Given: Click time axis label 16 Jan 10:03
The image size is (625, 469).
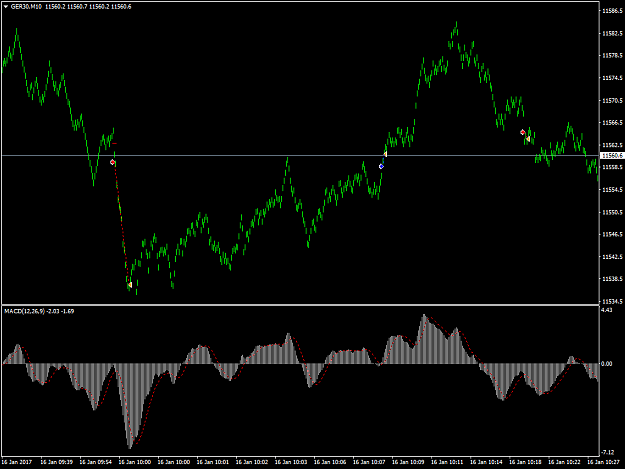Looking at the screenshot, I should pyautogui.click(x=291, y=462).
